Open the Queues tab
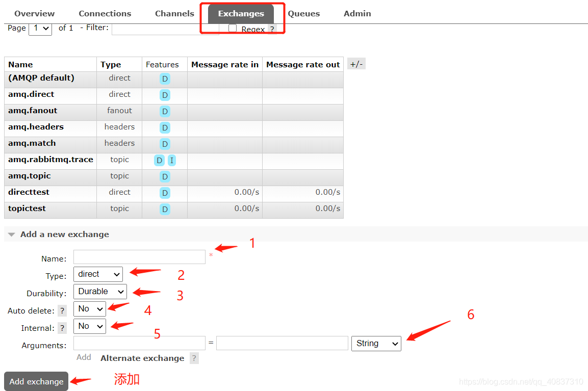 coord(304,13)
